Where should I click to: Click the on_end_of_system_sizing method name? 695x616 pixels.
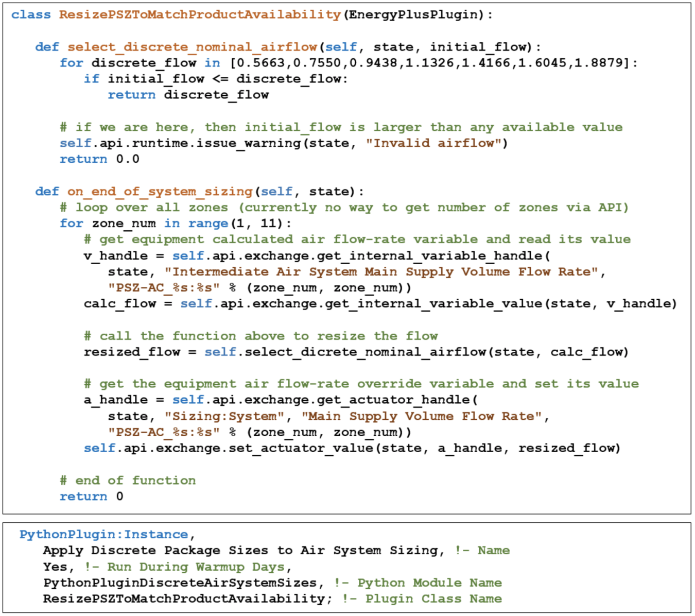tap(160, 192)
